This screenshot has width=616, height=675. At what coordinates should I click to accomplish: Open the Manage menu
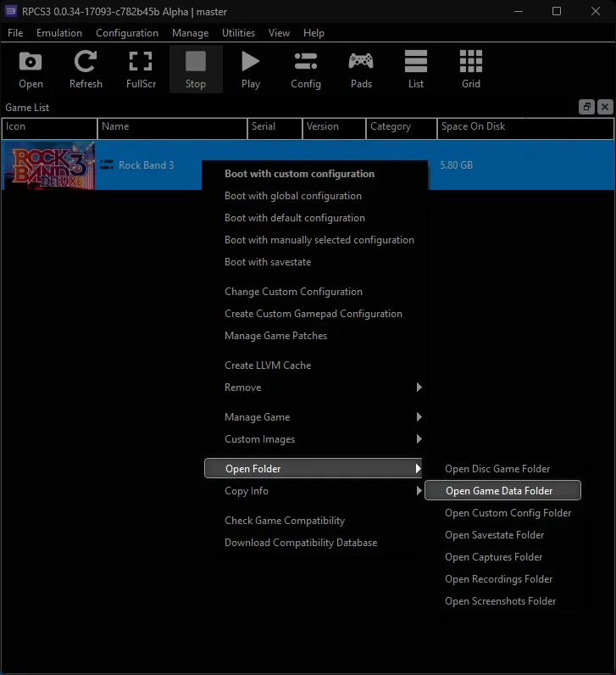point(190,33)
